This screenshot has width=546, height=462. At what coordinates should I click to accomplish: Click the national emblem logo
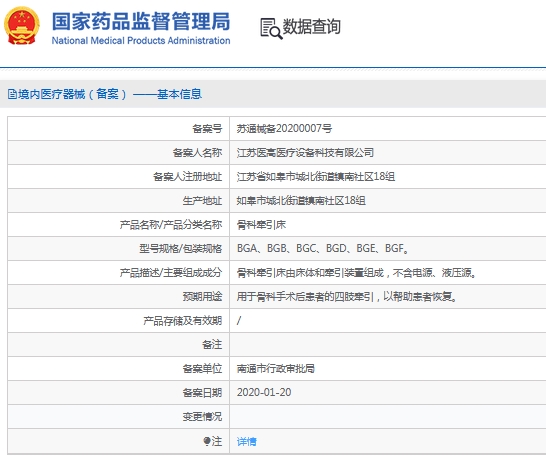[x=22, y=26]
